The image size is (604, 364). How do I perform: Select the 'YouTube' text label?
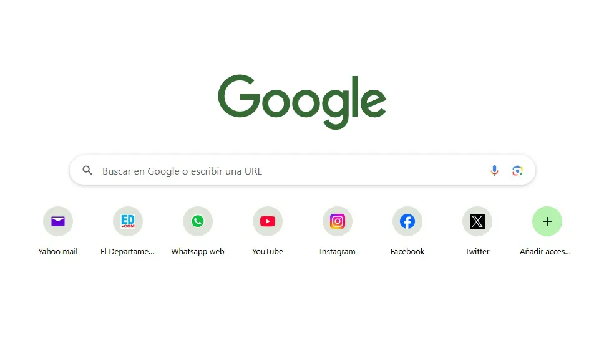(x=268, y=252)
